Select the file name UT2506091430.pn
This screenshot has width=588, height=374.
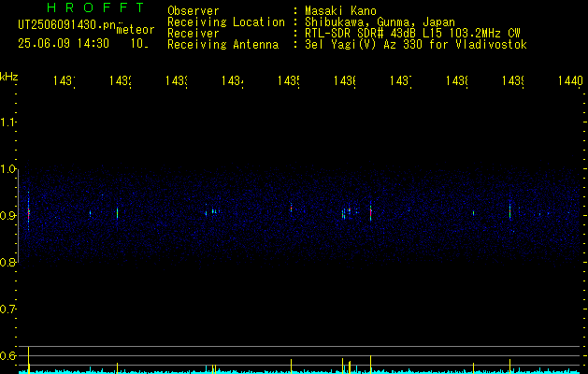click(x=66, y=25)
